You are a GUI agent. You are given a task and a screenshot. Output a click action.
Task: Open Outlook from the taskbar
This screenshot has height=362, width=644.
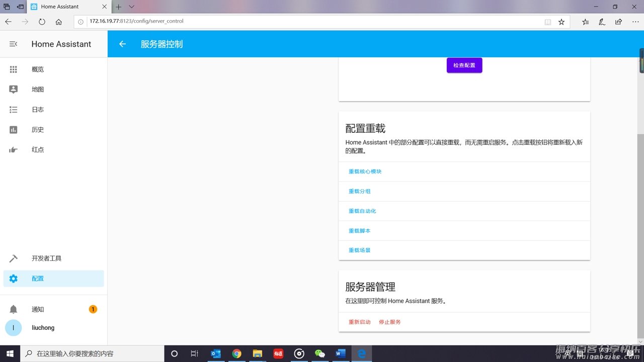[x=216, y=353]
